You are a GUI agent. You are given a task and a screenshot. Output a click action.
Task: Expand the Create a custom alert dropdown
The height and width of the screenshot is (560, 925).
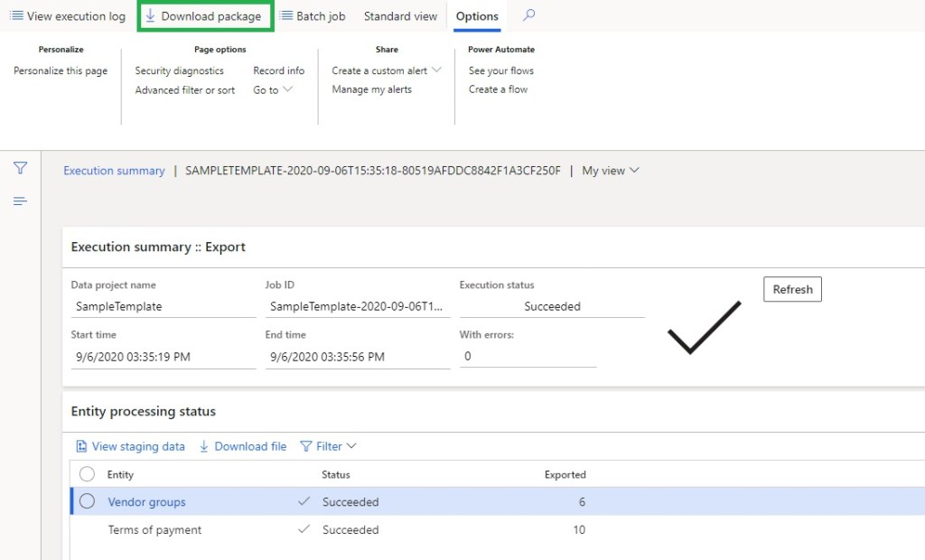click(x=437, y=70)
